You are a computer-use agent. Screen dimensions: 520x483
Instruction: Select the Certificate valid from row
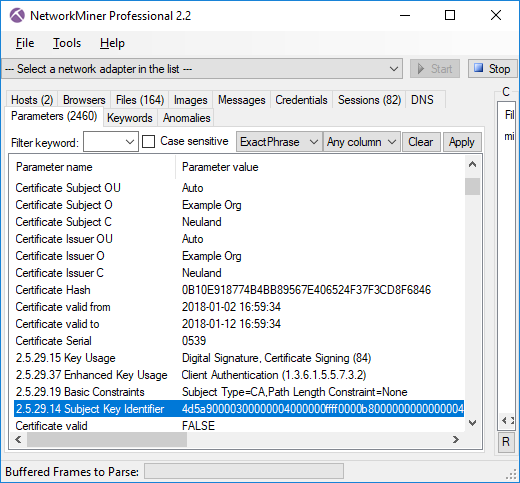click(239, 307)
